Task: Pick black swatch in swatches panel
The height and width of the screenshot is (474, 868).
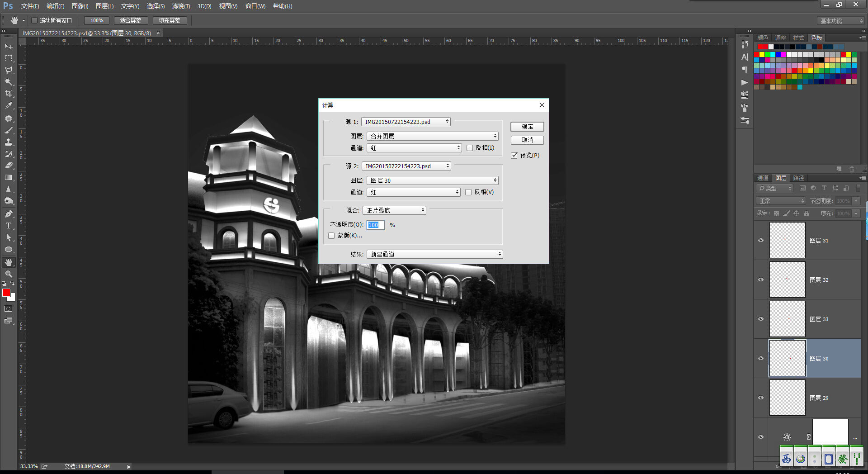Action: pyautogui.click(x=821, y=60)
